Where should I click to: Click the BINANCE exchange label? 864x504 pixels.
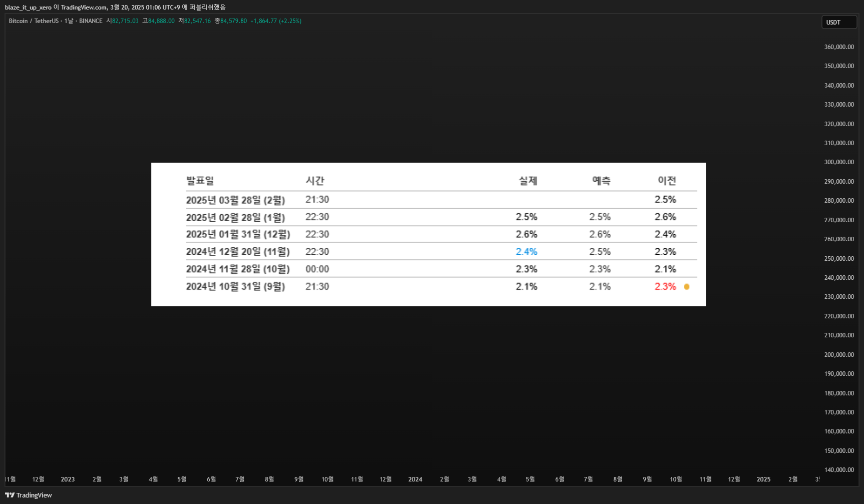click(x=91, y=21)
